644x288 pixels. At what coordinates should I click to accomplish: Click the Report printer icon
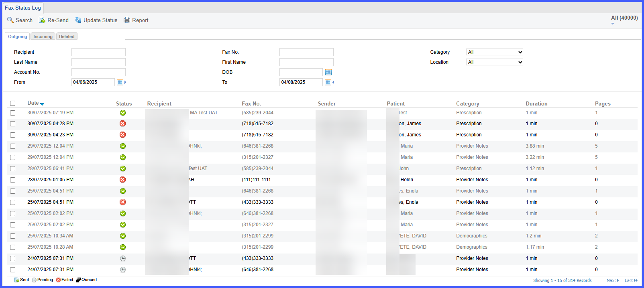(127, 20)
